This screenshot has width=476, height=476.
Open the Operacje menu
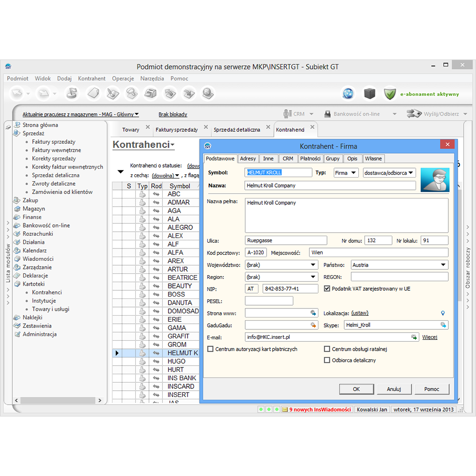pyautogui.click(x=123, y=79)
